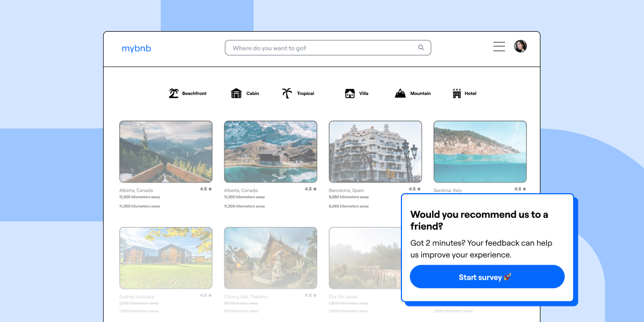Open the Alberta lake cabin photo
This screenshot has width=644, height=322.
(x=270, y=152)
